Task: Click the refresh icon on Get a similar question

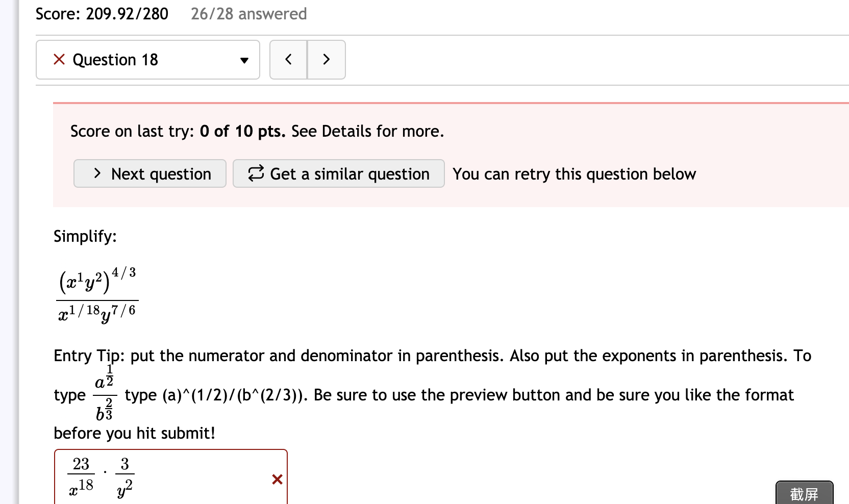Action: click(x=257, y=173)
